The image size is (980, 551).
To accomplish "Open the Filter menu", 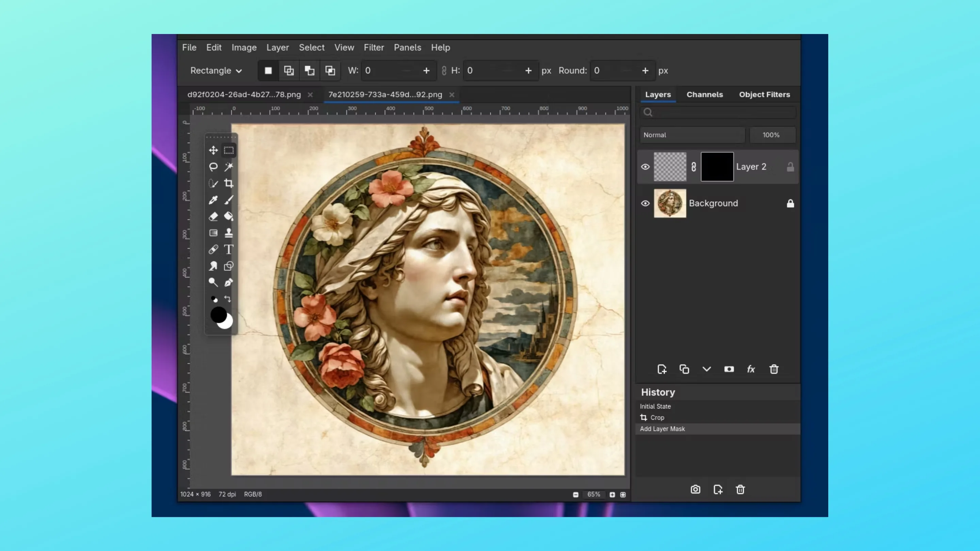I will point(374,48).
